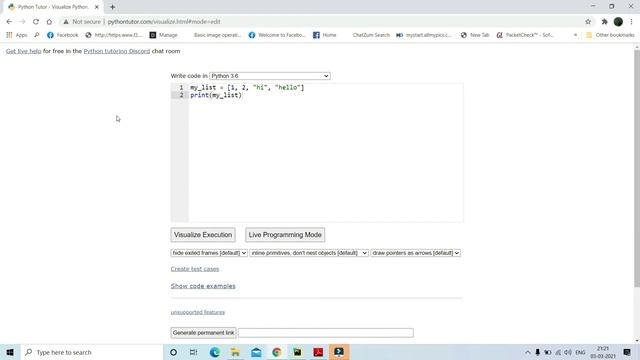Click the Visualize Execution button
The width and height of the screenshot is (640, 360).
203,235
